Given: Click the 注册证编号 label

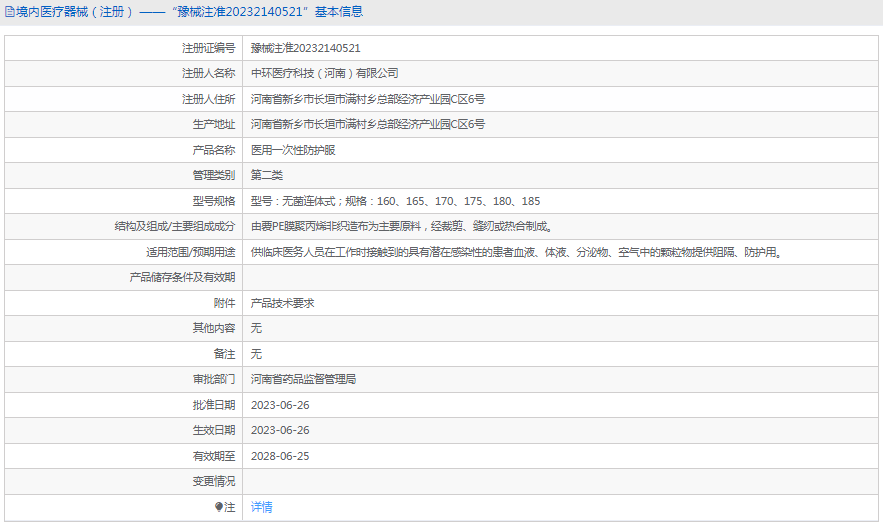Looking at the screenshot, I should 208,48.
